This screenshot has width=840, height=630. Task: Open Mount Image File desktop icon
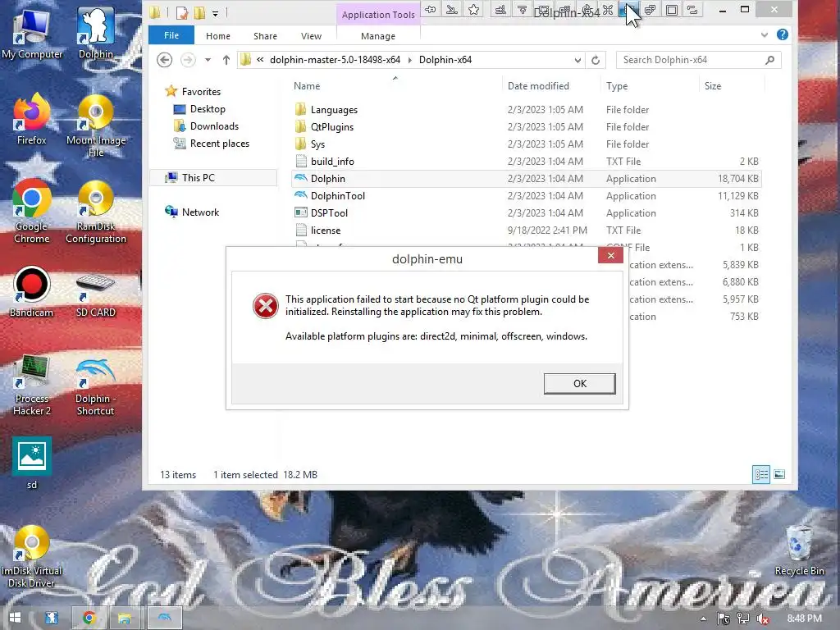[96, 126]
